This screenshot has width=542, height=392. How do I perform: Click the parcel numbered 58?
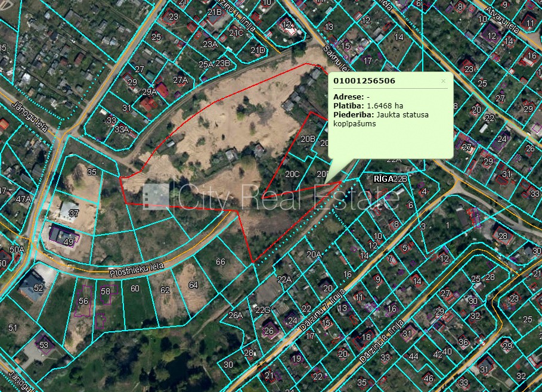[x=106, y=291]
